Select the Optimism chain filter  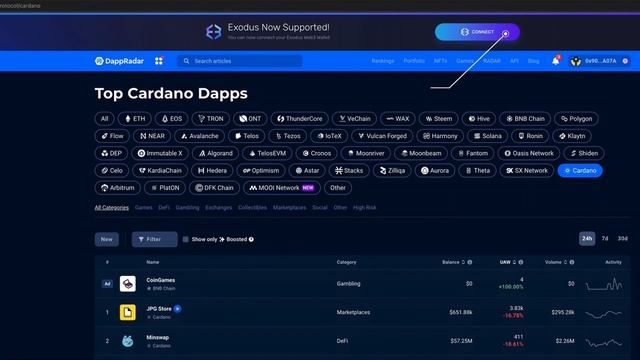261,171
